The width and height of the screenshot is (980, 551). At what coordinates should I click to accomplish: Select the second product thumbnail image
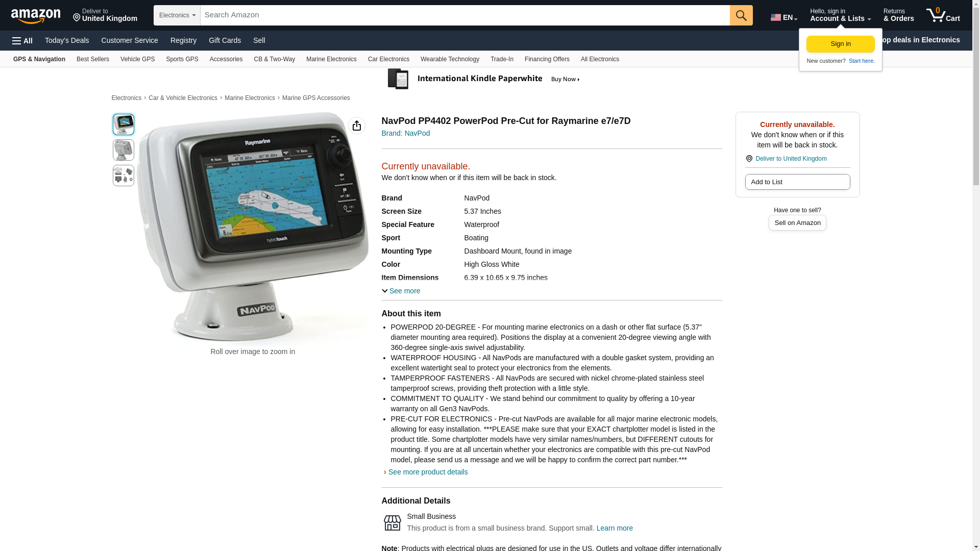[x=124, y=150]
